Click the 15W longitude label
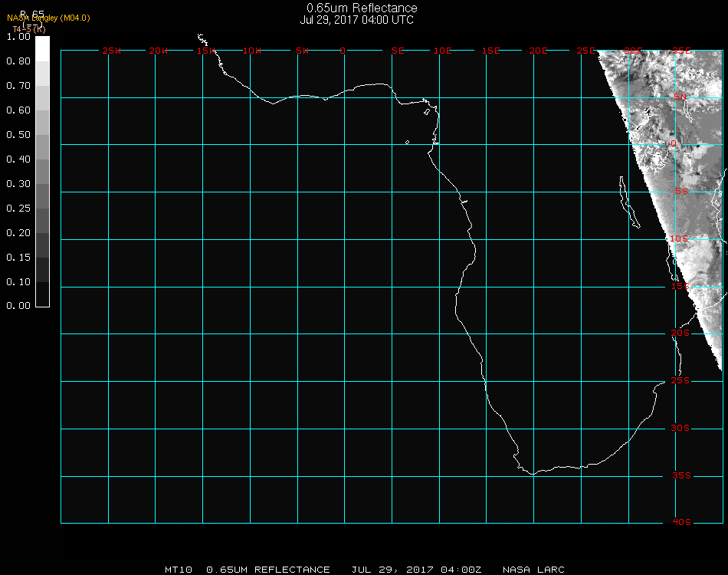 (206, 51)
